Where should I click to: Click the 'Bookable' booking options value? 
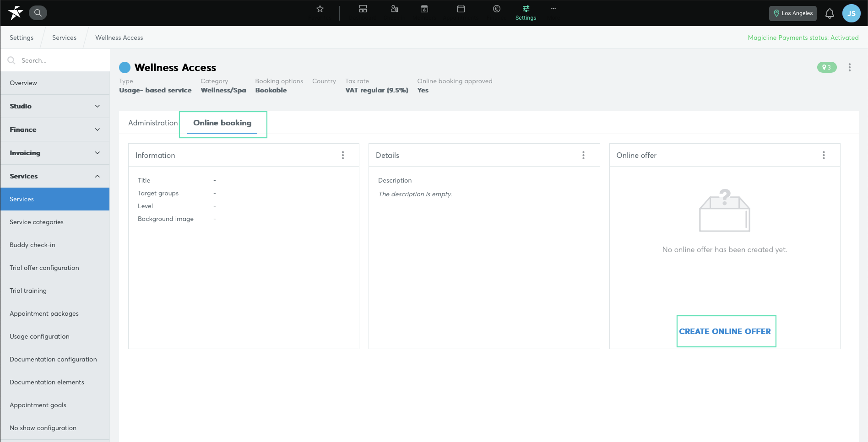click(271, 90)
